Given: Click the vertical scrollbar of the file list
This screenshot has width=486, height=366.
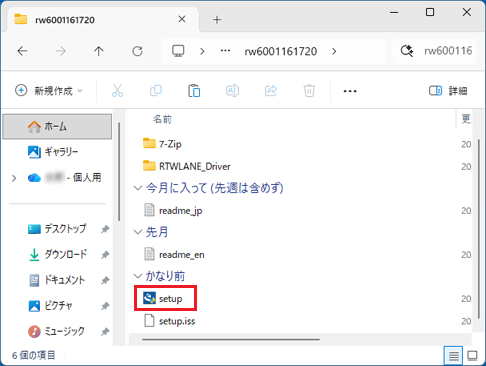Looking at the screenshot, I should (x=479, y=229).
